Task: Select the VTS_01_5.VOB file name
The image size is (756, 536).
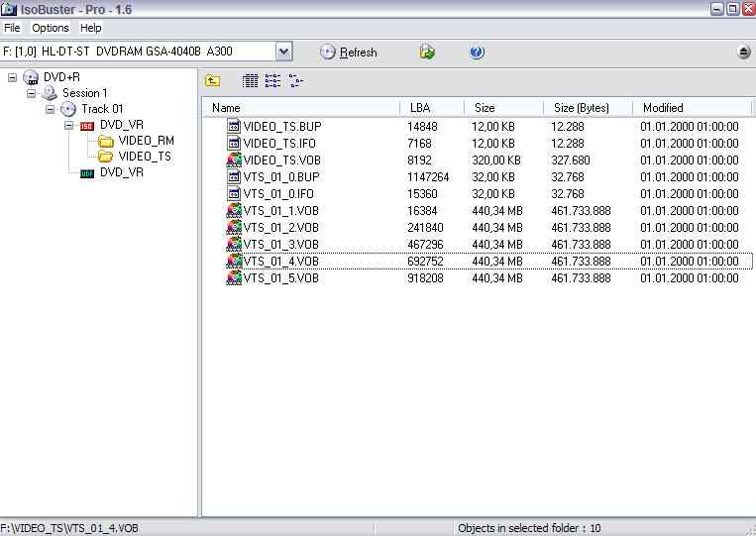Action: point(281,278)
